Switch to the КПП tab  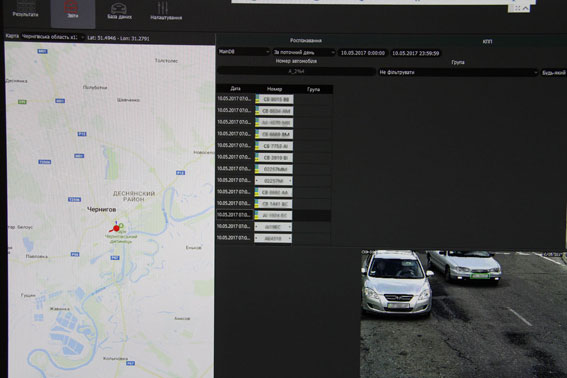(x=487, y=42)
